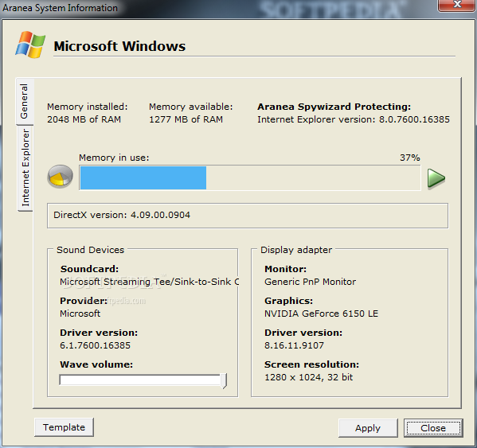Click the 'Display adapter' group title

tap(296, 250)
